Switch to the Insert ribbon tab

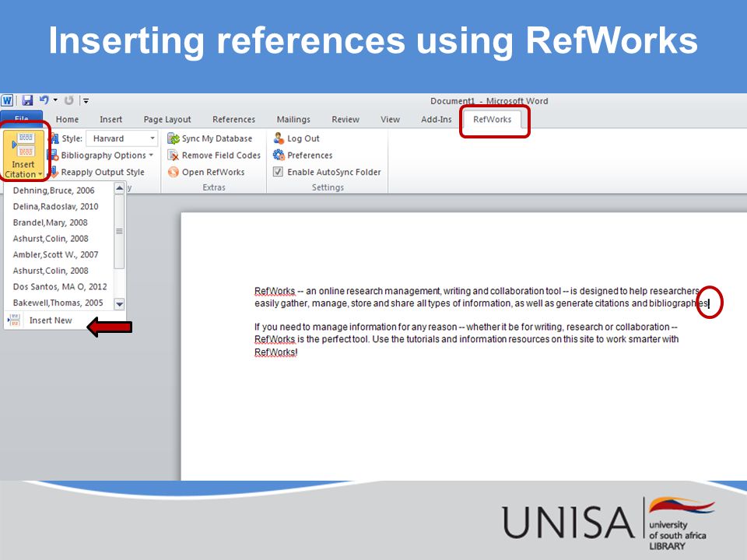click(110, 120)
